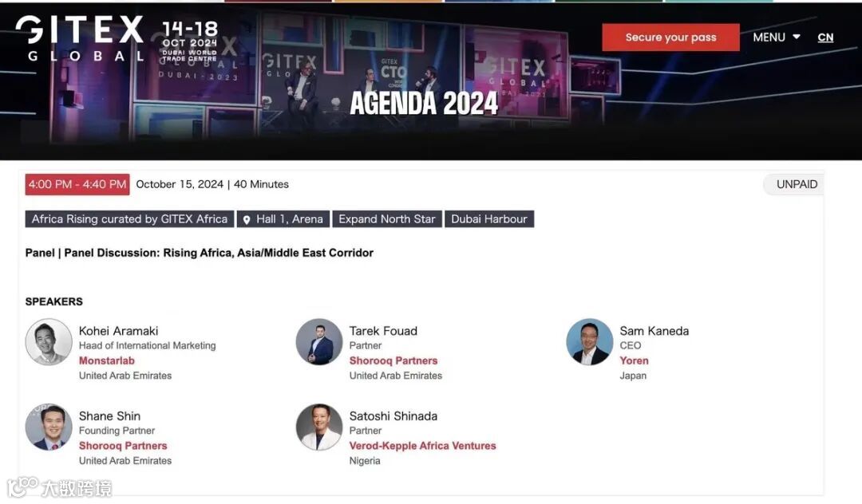Open the Rising Africa panel discussion title
862x504 pixels.
point(200,253)
